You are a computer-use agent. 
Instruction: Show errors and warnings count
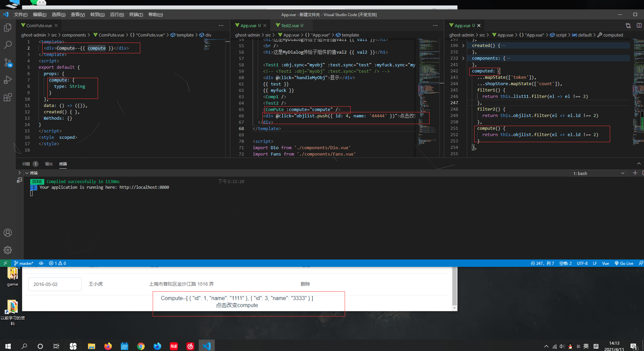tap(57, 263)
